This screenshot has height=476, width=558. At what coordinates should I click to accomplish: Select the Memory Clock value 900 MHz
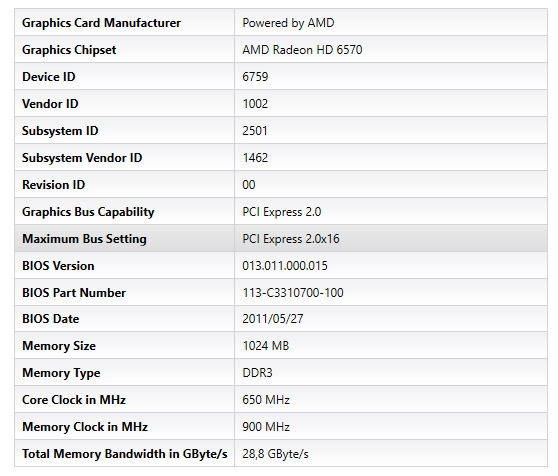coord(266,427)
